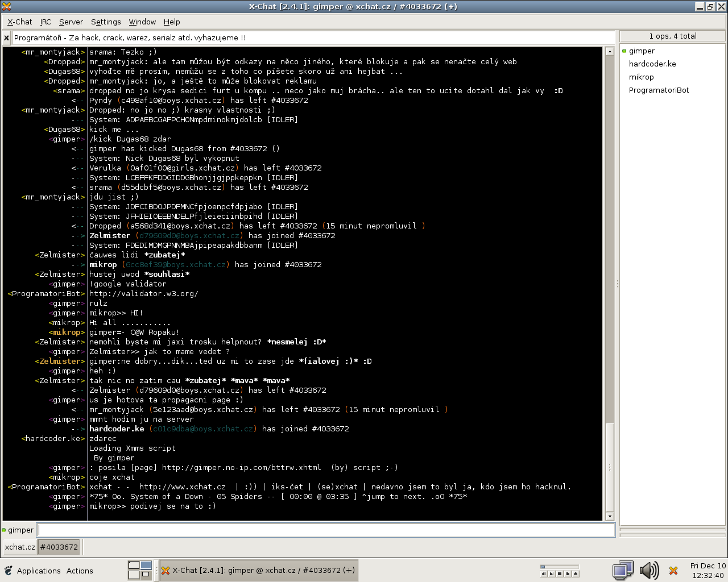Select ProgramatoriBot in the user list
The image size is (728, 582).
(x=659, y=90)
